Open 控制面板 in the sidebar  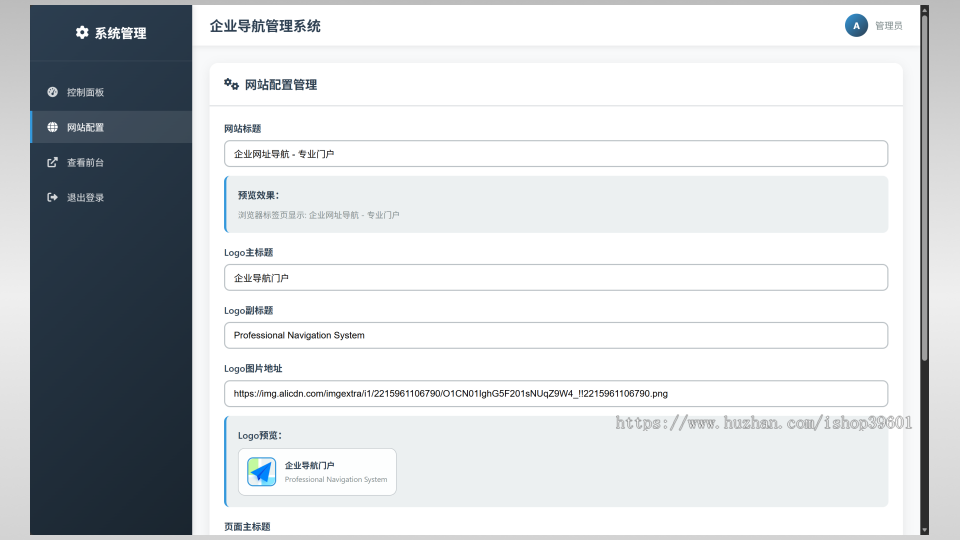tap(111, 92)
